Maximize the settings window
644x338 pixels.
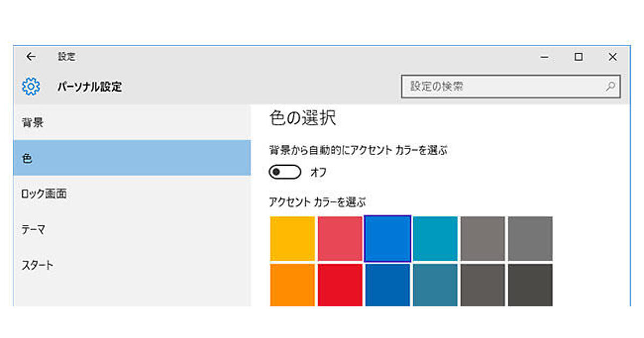[x=579, y=57]
